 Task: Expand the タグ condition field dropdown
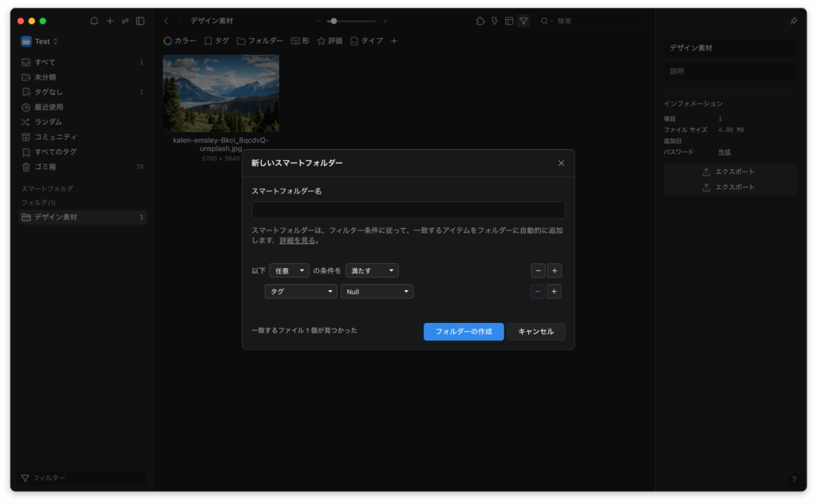[x=301, y=292]
